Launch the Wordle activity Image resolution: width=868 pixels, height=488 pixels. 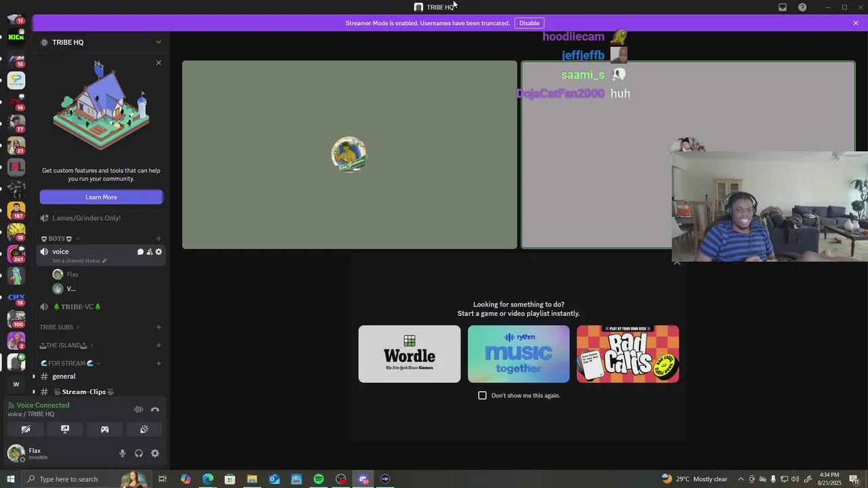410,354
